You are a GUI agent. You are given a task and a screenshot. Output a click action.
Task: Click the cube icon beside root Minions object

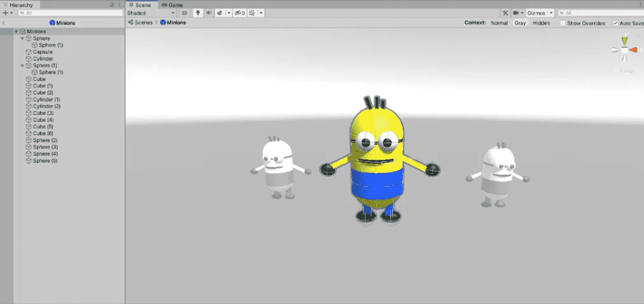point(22,32)
